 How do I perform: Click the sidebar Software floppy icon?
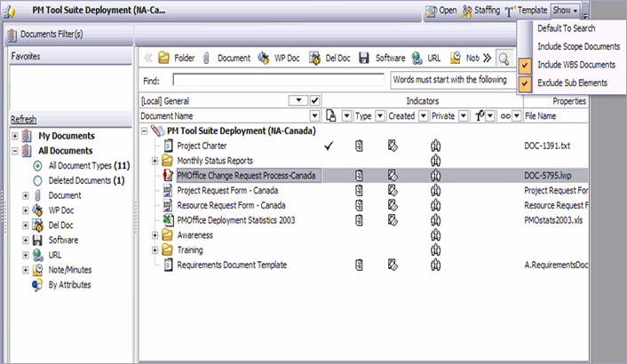click(x=37, y=240)
